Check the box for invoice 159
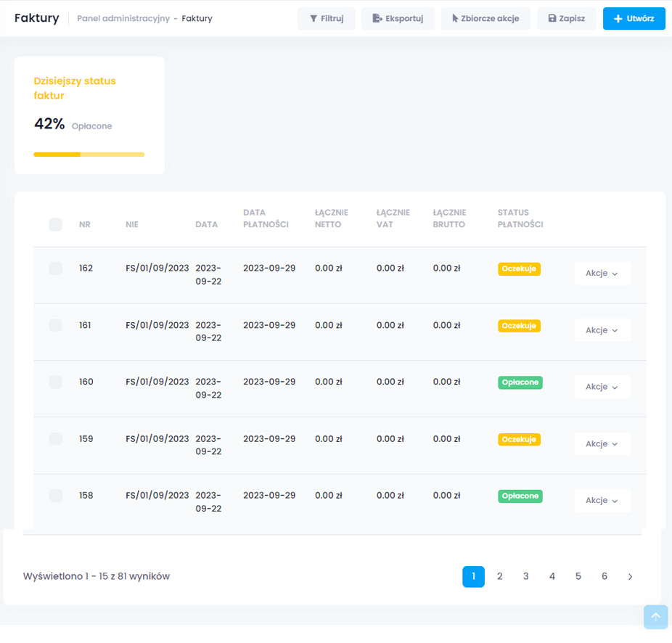Image resolution: width=672 pixels, height=643 pixels. click(x=56, y=439)
